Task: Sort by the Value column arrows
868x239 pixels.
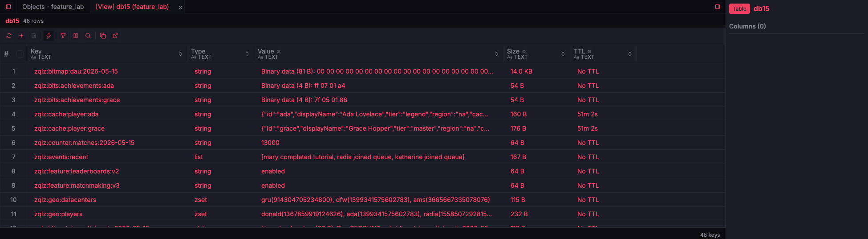Action: pos(496,54)
